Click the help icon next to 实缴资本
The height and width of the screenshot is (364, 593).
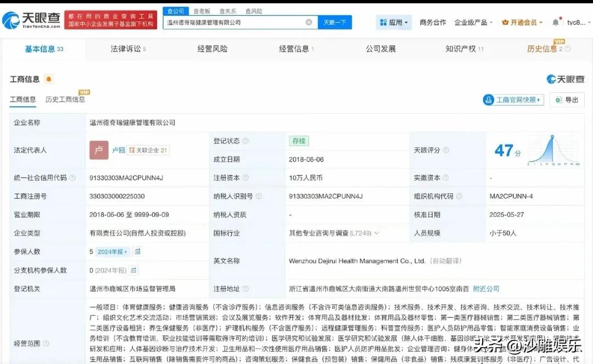[x=445, y=178]
